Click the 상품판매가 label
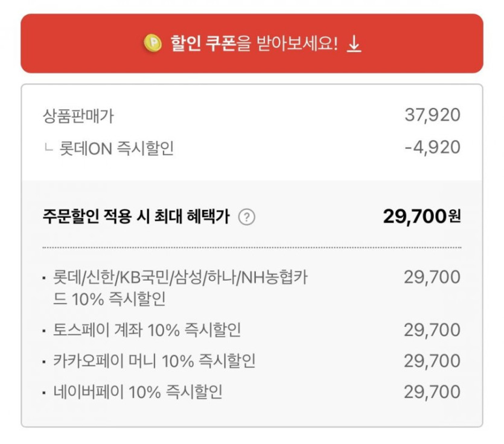Screen dimensions: 504x444 pyautogui.click(x=78, y=115)
